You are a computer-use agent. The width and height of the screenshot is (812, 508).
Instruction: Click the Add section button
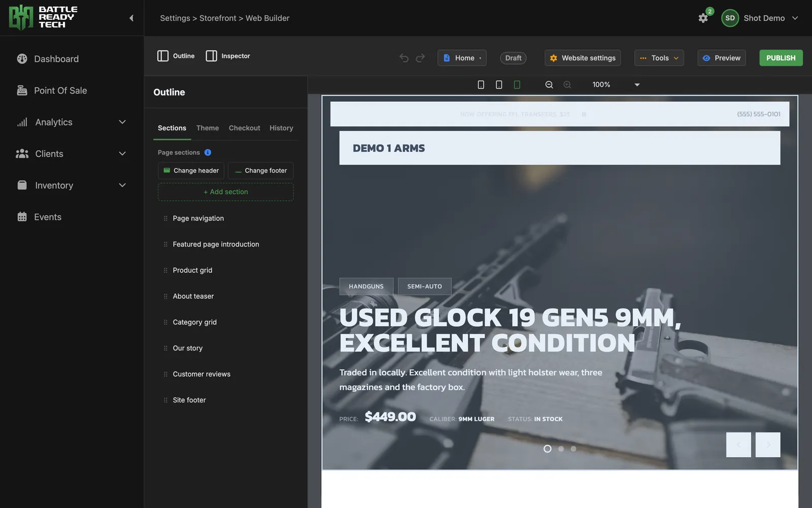click(x=226, y=192)
